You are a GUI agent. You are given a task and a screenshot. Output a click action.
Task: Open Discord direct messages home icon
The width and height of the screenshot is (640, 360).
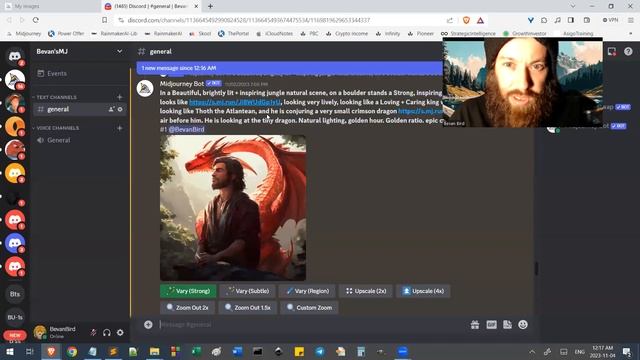pyautogui.click(x=15, y=56)
